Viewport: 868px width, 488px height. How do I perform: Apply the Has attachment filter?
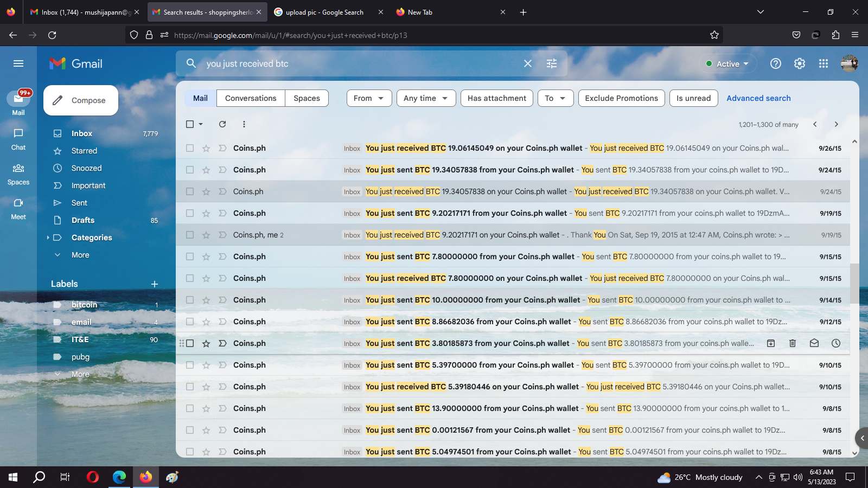tap(497, 98)
